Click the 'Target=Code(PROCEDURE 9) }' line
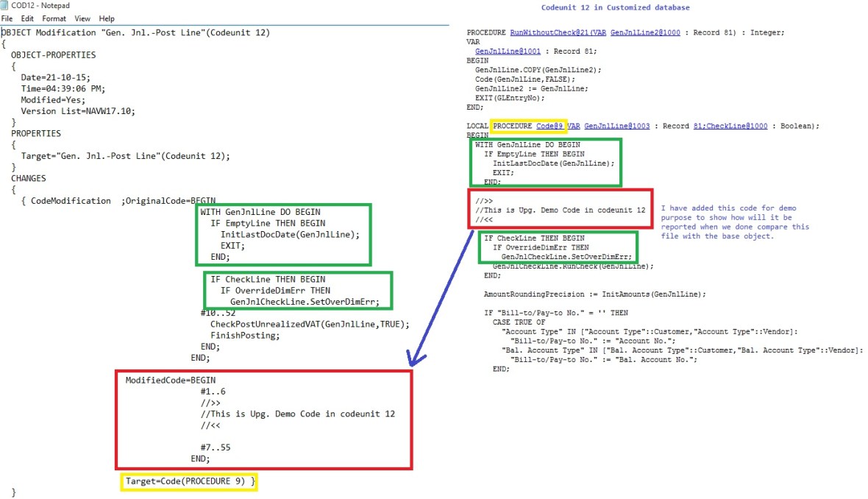 190,481
